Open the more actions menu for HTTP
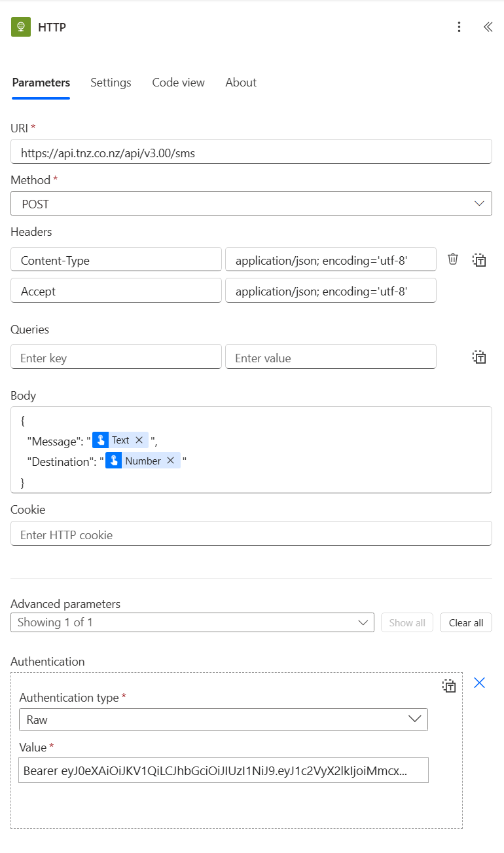This screenshot has width=504, height=853. 459,27
